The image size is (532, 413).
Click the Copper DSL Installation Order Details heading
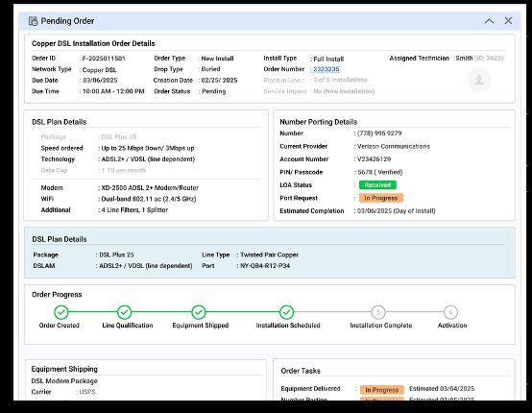(93, 43)
